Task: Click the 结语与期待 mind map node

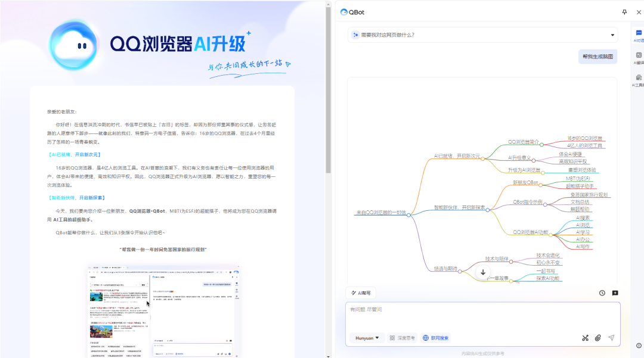Action: [x=445, y=269]
